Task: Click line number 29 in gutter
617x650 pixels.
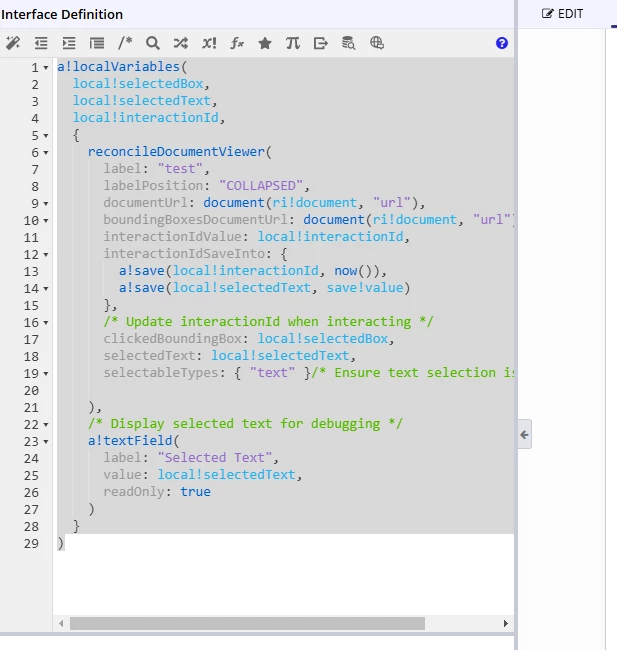Action: click(x=31, y=543)
